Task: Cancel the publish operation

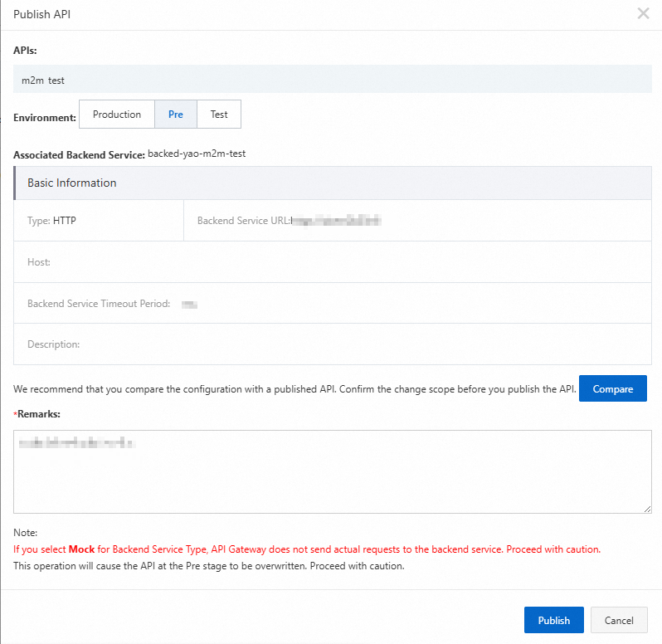Action: [x=619, y=620]
